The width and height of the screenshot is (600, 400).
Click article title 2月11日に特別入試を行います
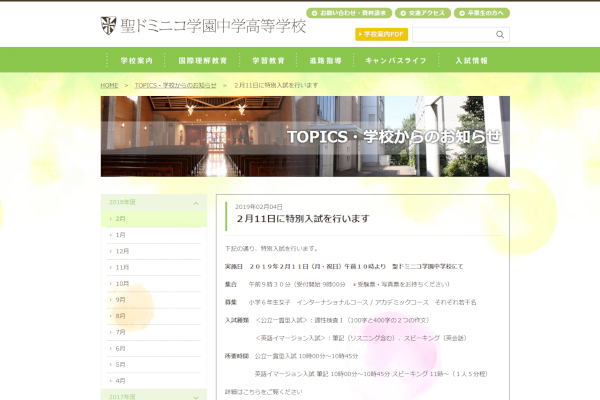click(303, 219)
